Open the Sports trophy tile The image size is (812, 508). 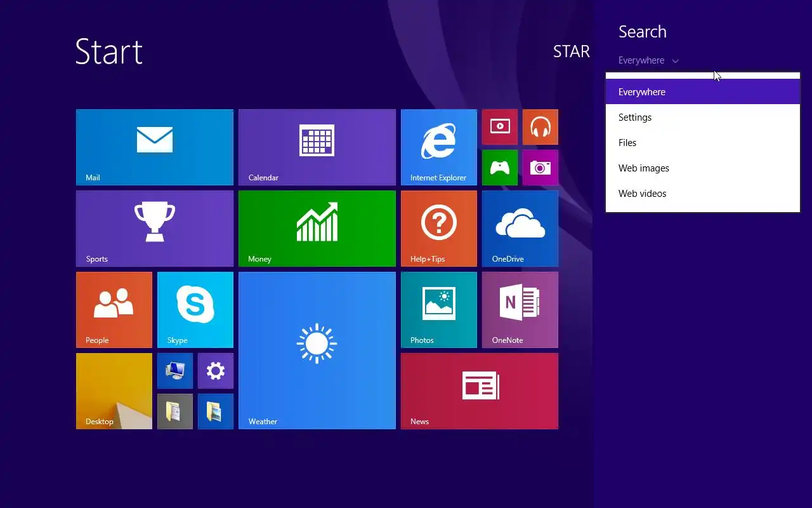[x=155, y=229]
